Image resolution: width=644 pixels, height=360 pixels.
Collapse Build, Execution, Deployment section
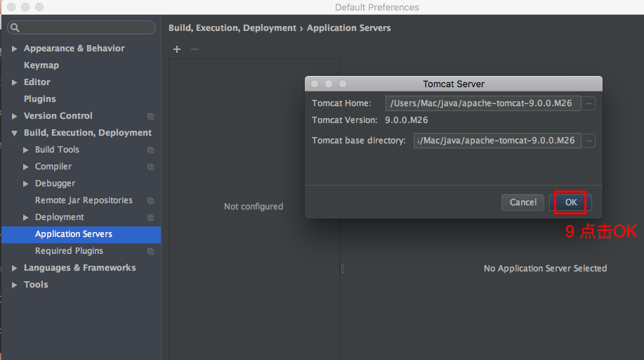coord(14,133)
